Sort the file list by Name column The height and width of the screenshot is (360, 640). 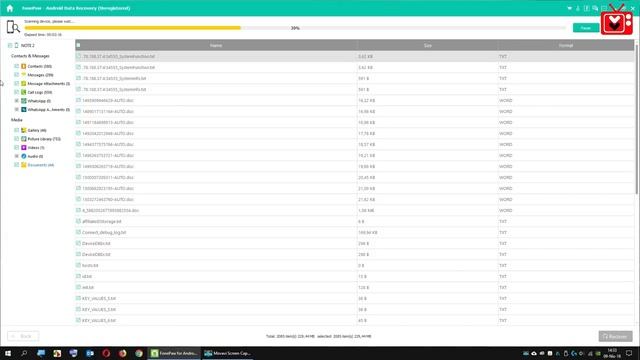tap(216, 45)
